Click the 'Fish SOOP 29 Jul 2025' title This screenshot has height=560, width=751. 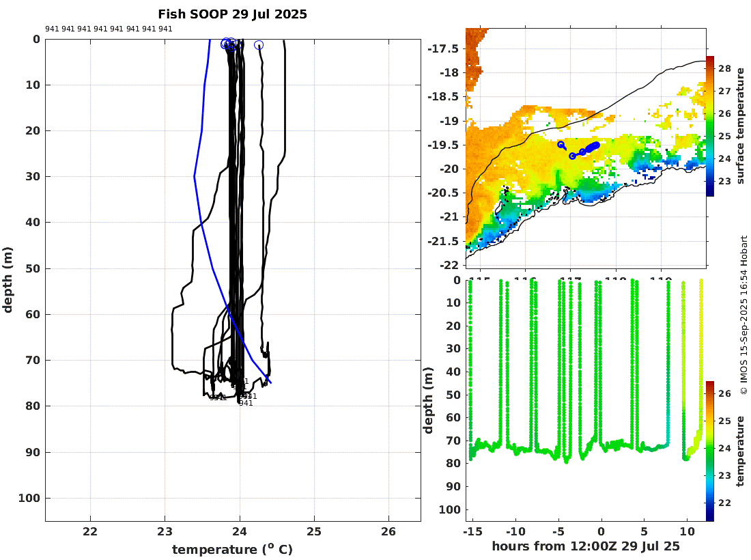(x=232, y=14)
